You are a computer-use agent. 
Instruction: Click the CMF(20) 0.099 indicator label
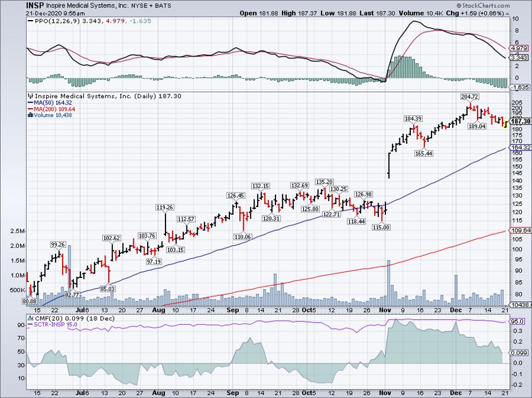click(72, 318)
